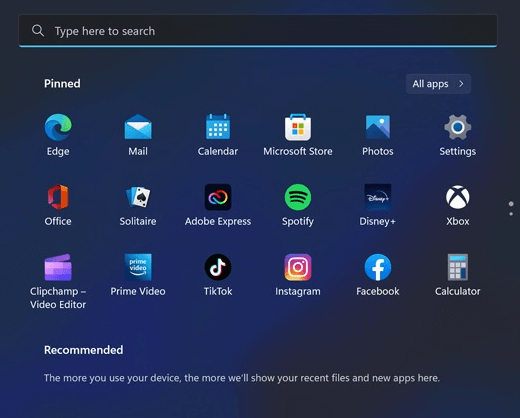Click the All apps button
Viewport: 520px width, 418px height.
point(438,84)
